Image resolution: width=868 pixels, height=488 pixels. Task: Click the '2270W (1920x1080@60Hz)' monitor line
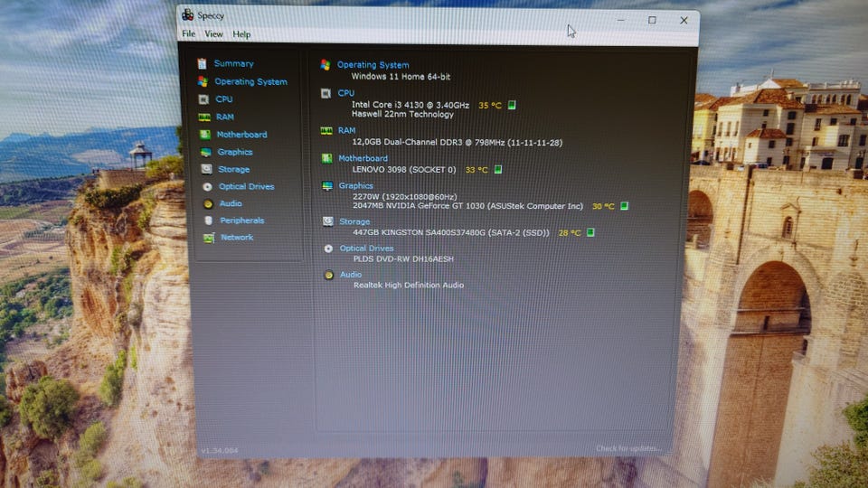(405, 196)
